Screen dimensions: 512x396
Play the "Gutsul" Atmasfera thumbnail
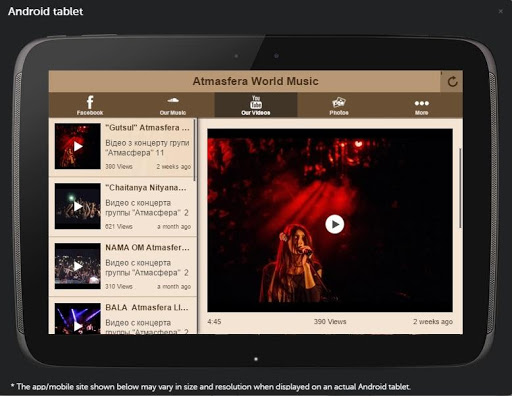pos(78,146)
